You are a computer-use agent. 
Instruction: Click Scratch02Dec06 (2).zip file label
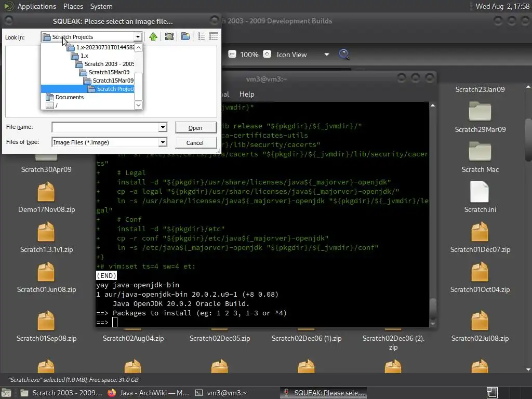pos(393,343)
